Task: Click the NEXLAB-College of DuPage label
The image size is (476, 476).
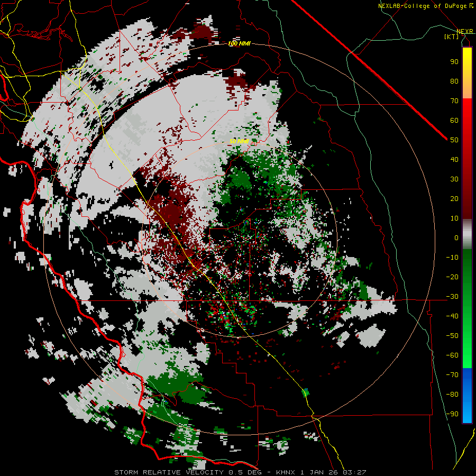Action: coord(426,6)
